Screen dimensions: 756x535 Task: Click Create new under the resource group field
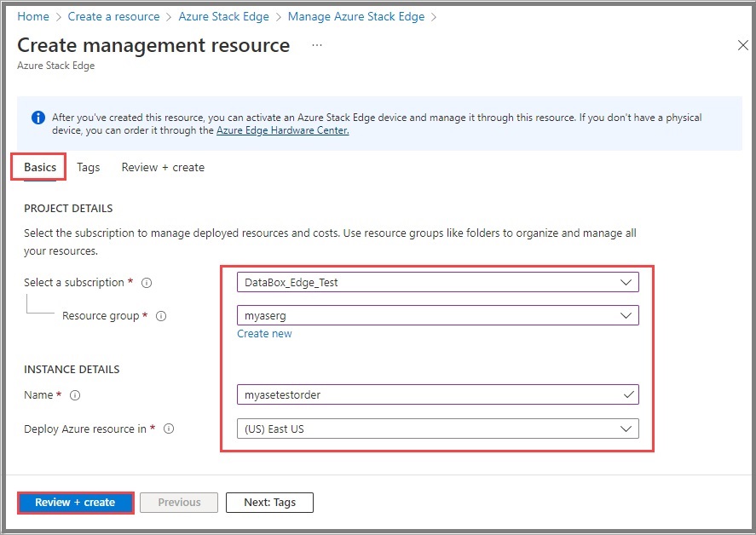[264, 333]
